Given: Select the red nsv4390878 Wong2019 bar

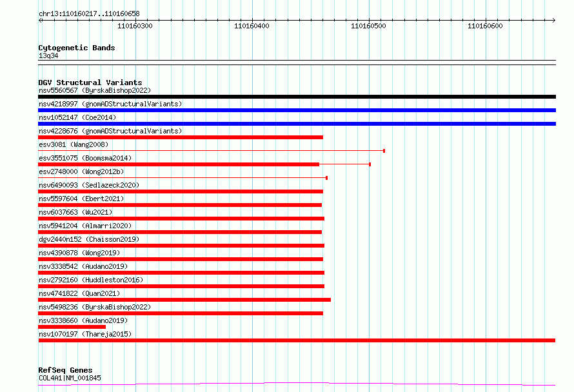Looking at the screenshot, I should coord(181,259).
